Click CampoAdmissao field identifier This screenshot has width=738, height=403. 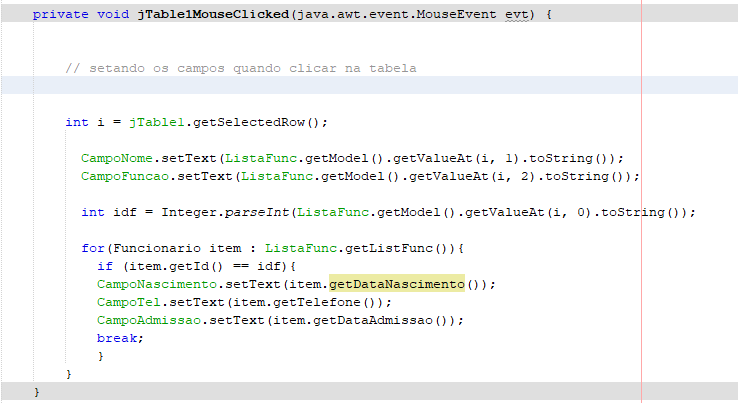pyautogui.click(x=149, y=320)
